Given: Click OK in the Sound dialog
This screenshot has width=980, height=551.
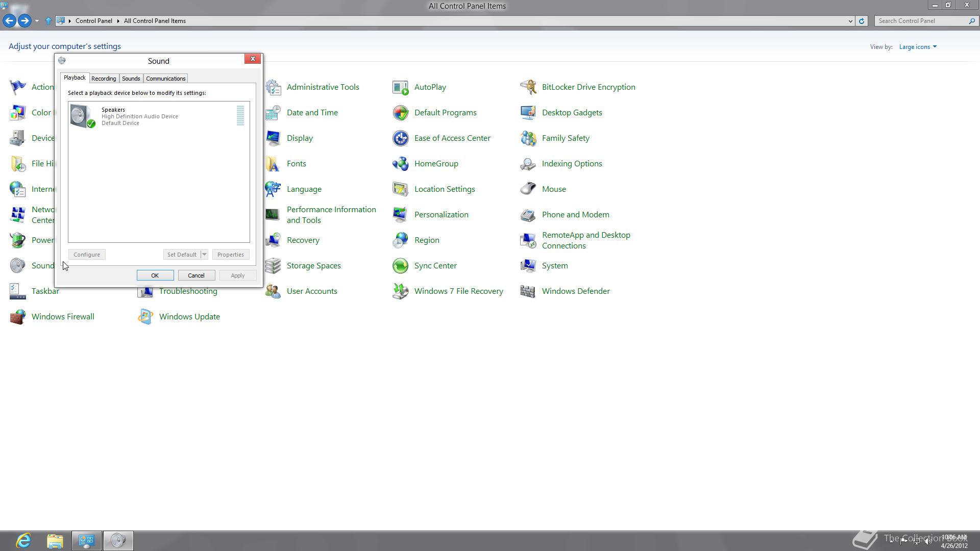Looking at the screenshot, I should click(155, 275).
